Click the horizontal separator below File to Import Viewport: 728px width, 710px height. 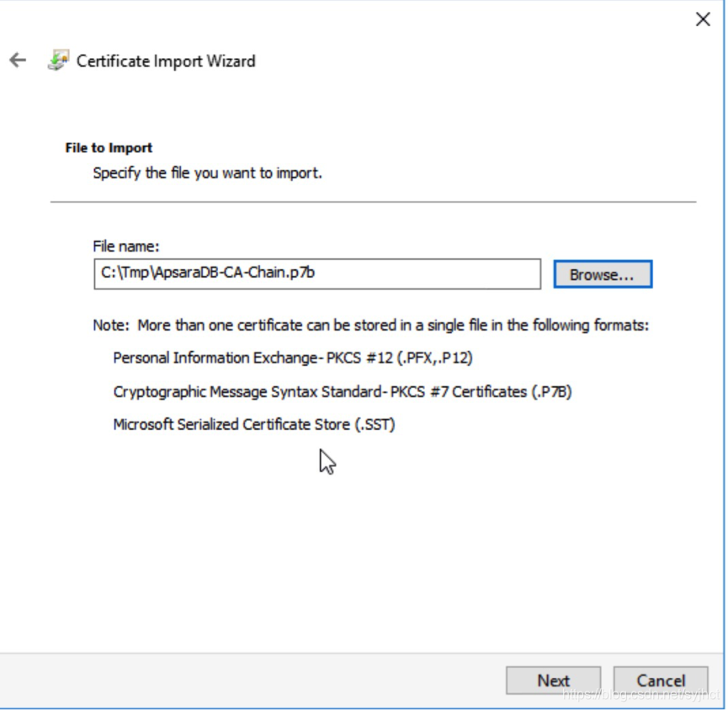click(x=374, y=201)
